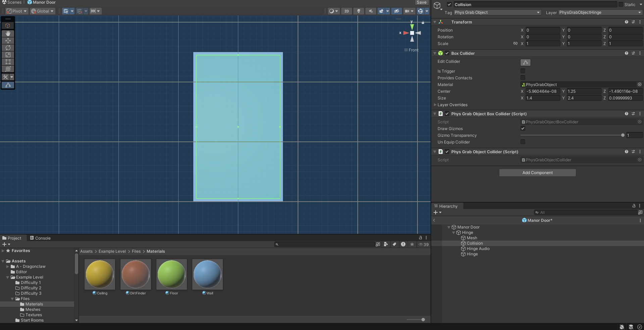Select the Move tool
The image size is (644, 330).
click(7, 41)
